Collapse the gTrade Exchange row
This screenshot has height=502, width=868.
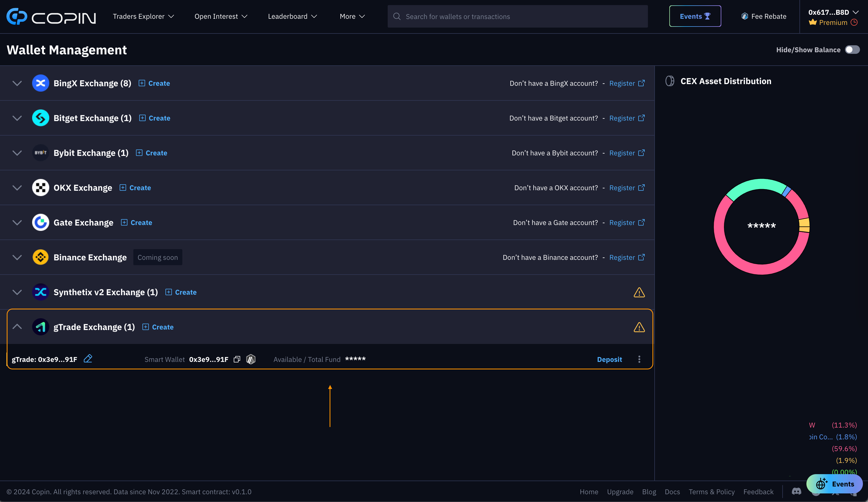click(x=17, y=326)
